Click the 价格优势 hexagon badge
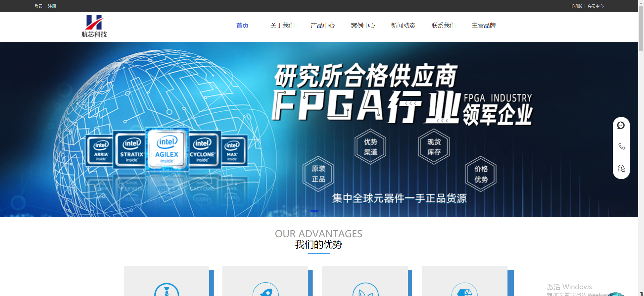 click(481, 174)
